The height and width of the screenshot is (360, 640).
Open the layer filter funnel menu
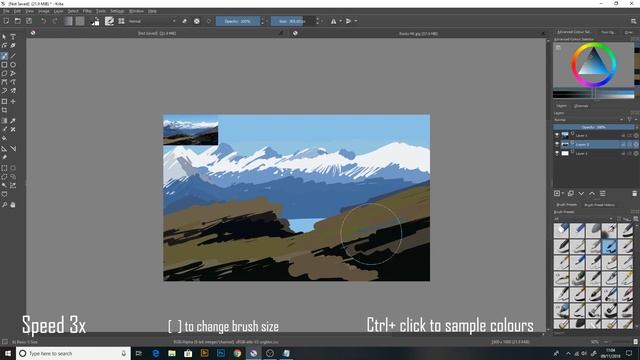(x=629, y=120)
